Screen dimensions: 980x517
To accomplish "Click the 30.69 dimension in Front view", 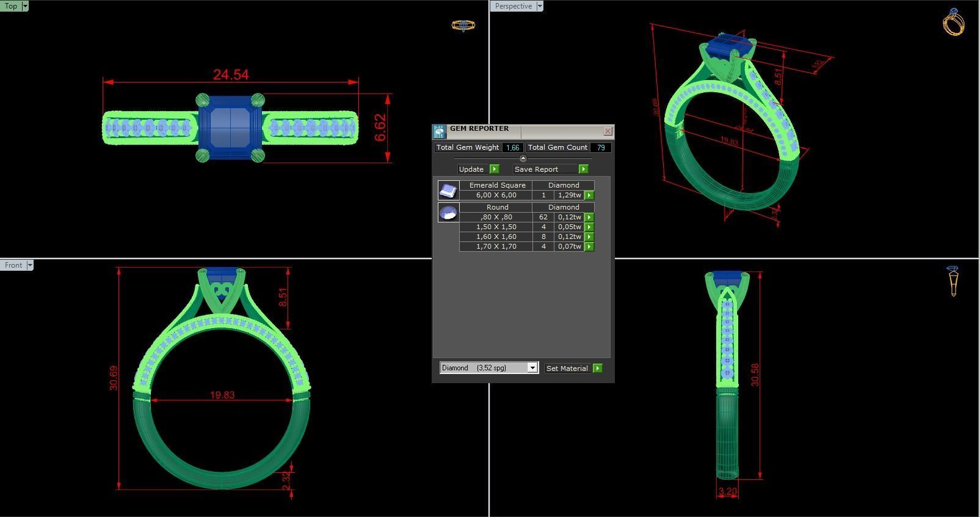I will (x=114, y=378).
